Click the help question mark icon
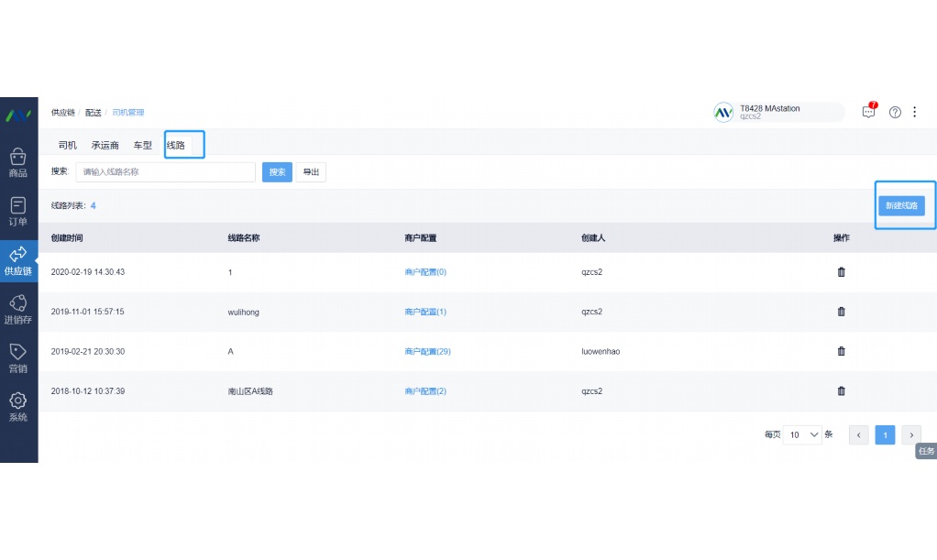Viewport: 937px width, 560px height. [x=895, y=112]
